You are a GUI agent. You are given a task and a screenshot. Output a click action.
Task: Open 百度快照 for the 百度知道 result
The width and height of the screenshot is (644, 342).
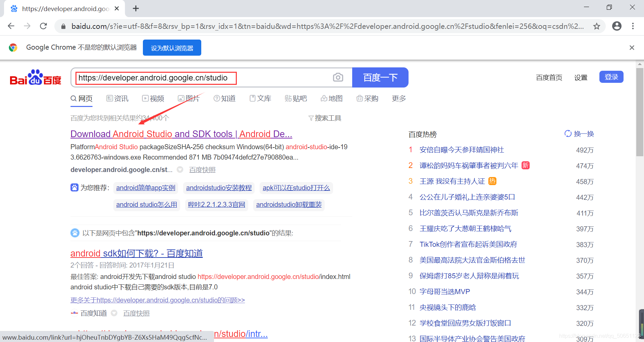(x=137, y=313)
